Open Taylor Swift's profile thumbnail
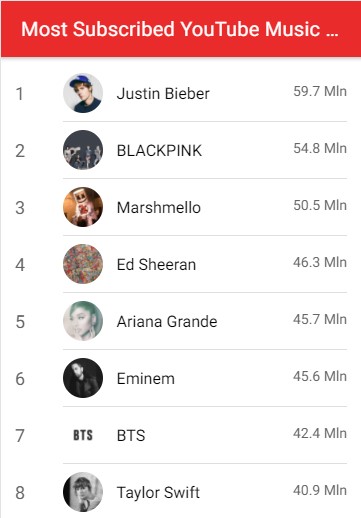361x518 pixels. pos(83,492)
